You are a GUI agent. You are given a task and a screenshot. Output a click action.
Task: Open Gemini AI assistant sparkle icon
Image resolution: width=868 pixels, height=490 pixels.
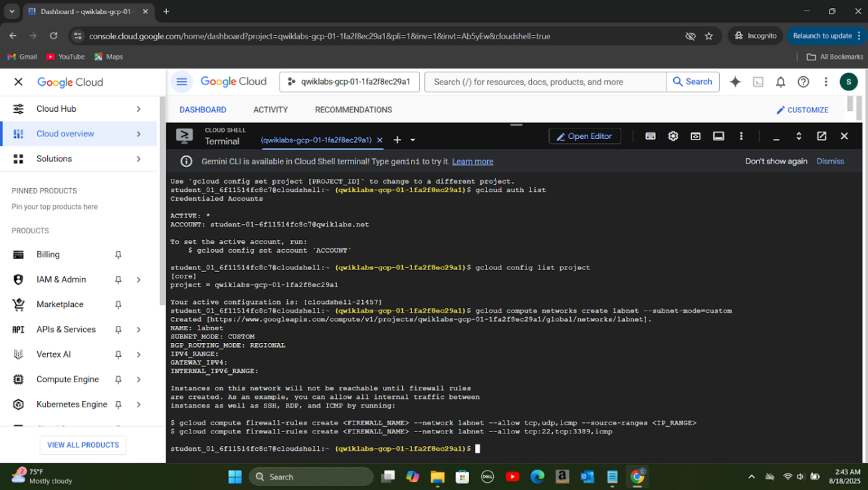735,82
